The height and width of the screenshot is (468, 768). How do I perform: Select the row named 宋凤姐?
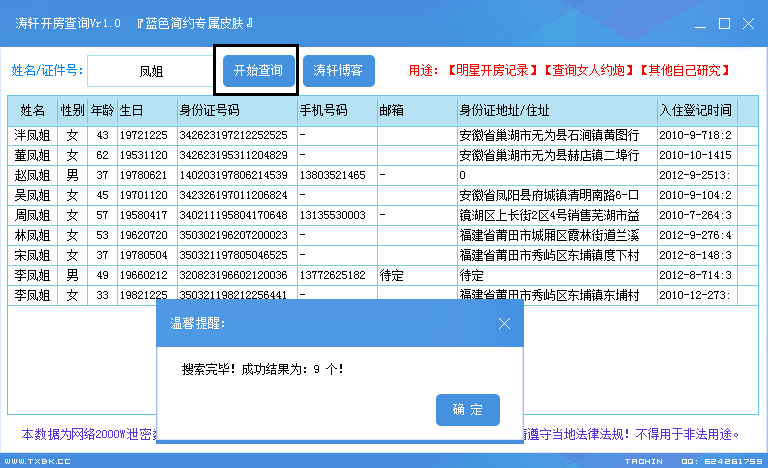[383, 256]
